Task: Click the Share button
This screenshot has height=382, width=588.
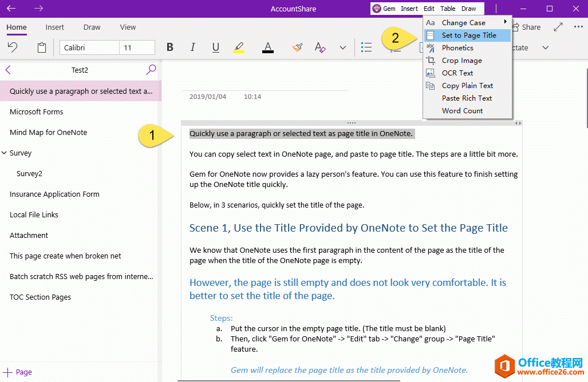Action: tap(525, 27)
